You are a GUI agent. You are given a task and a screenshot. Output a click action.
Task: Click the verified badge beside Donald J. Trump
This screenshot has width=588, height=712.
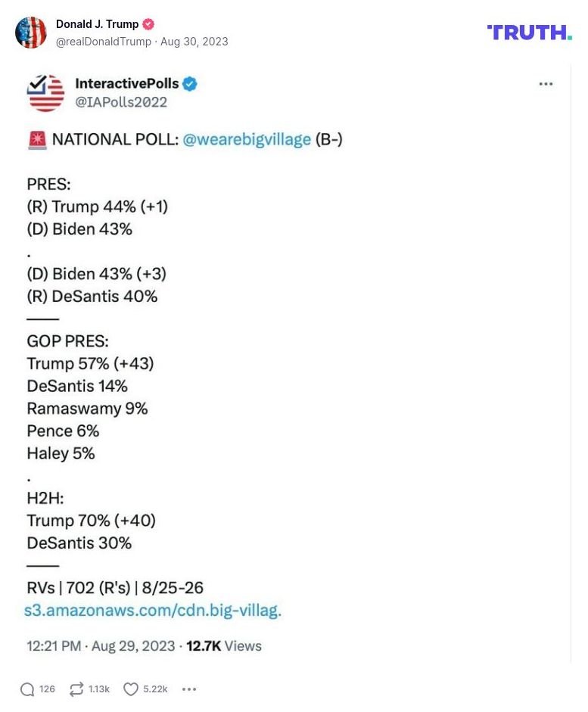148,23
